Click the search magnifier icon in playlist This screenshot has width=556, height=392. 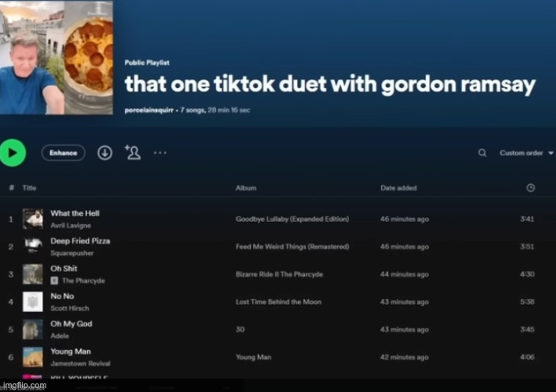click(482, 153)
